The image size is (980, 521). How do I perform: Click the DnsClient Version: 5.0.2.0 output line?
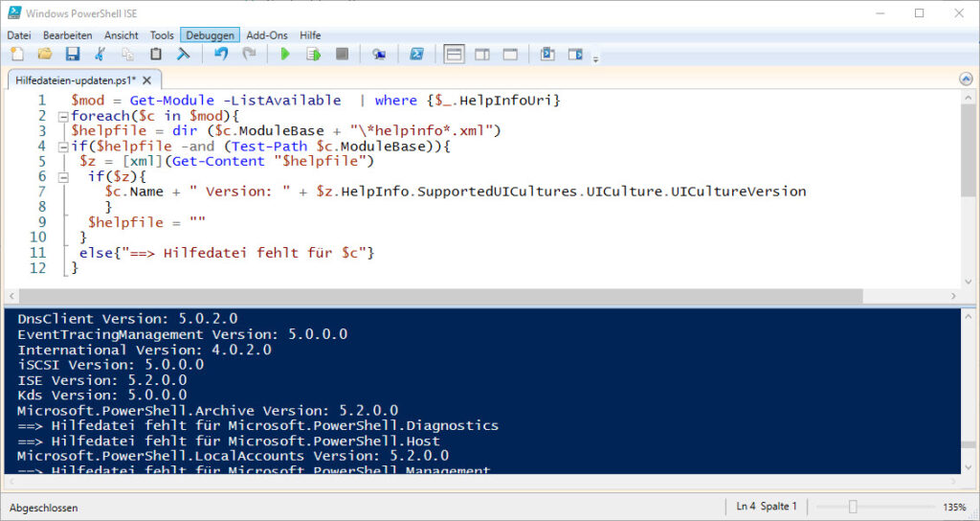[127, 319]
